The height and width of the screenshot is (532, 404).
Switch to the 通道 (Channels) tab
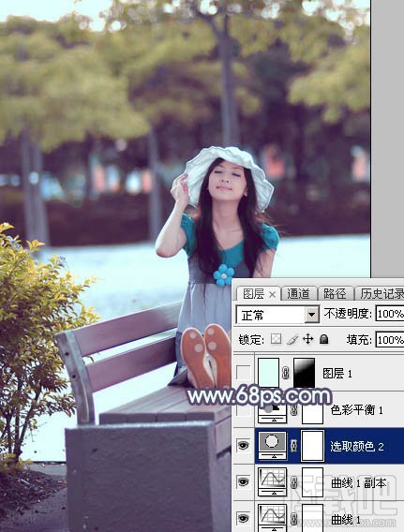299,293
